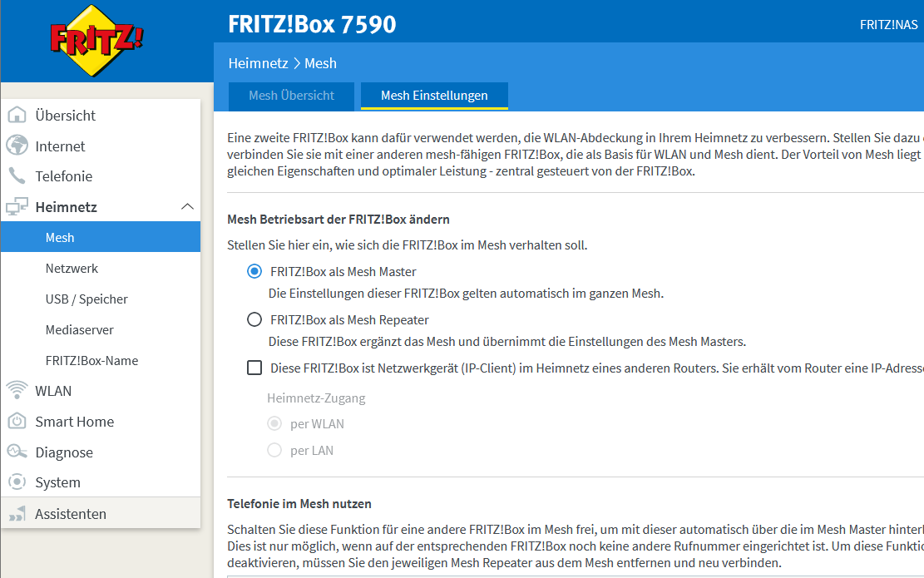Collapse the Heimnetz menu chevron

[187, 206]
